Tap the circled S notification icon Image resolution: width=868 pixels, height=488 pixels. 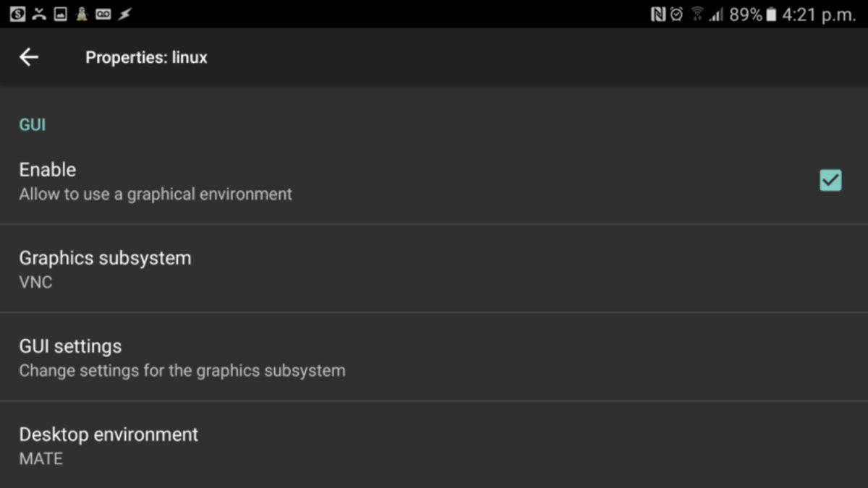(x=18, y=12)
